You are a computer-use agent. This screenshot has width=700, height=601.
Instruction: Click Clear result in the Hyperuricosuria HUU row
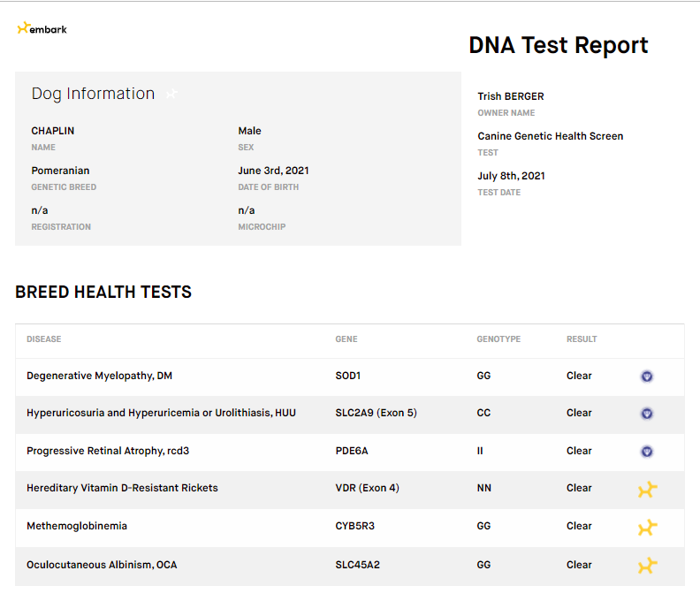tap(579, 413)
